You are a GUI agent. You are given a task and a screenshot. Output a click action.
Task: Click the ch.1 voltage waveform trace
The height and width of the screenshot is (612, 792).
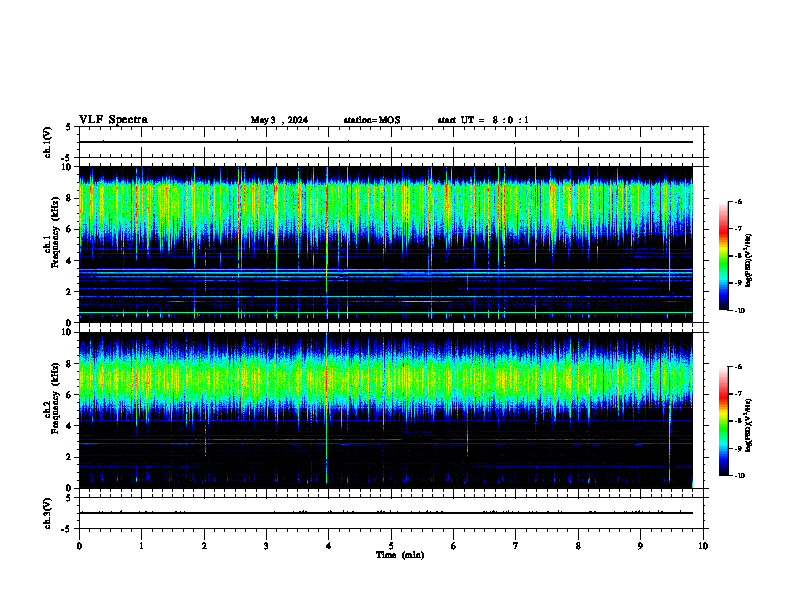[385, 142]
